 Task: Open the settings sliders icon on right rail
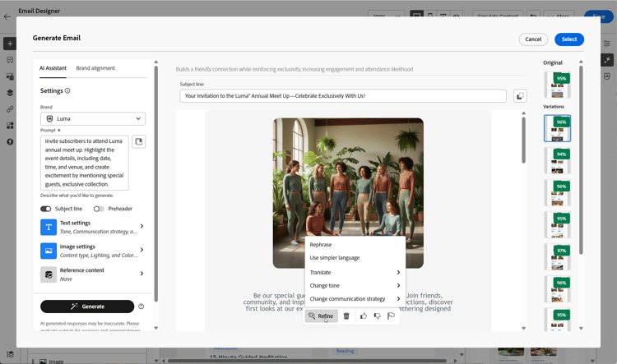607,44
